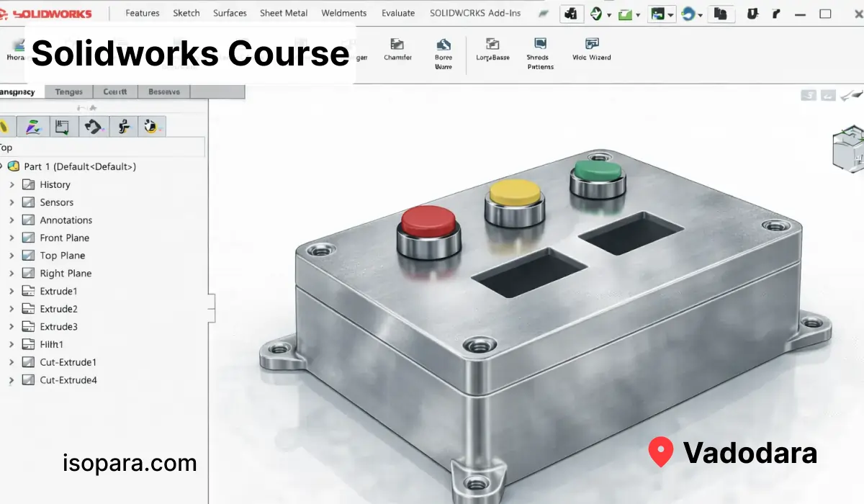Select Top Plane in feature tree
The image size is (864, 504).
[62, 256]
